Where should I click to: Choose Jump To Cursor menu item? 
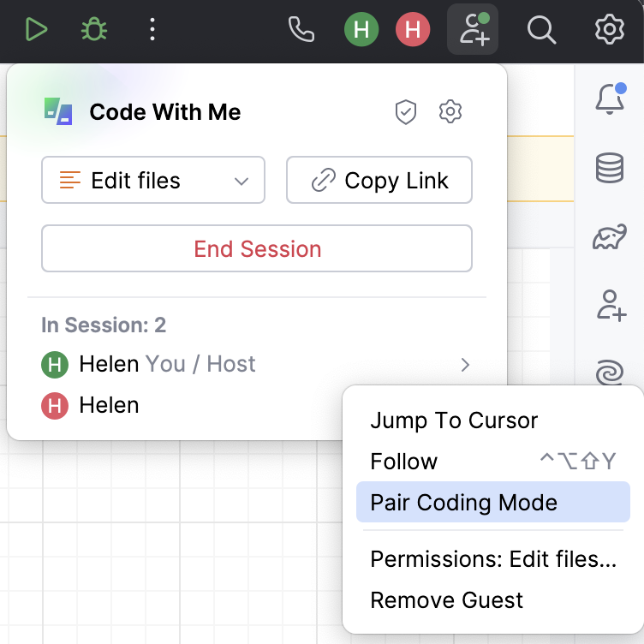click(x=454, y=420)
